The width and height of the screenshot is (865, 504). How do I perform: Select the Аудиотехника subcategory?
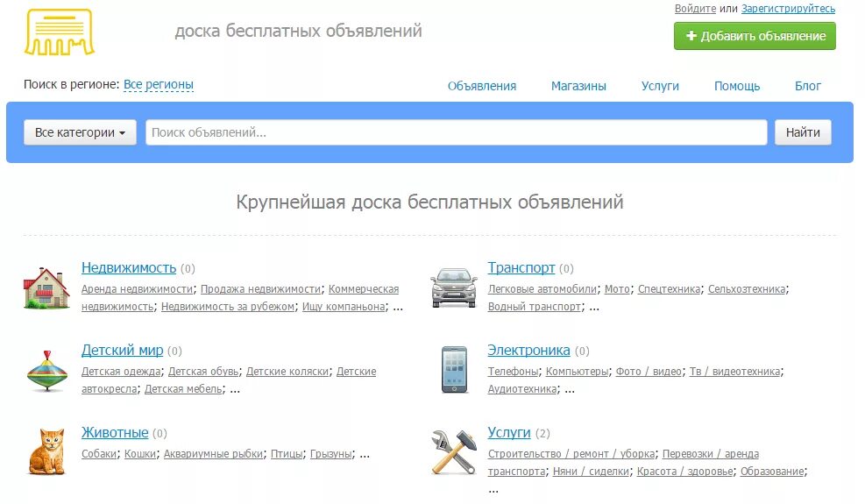pos(521,389)
